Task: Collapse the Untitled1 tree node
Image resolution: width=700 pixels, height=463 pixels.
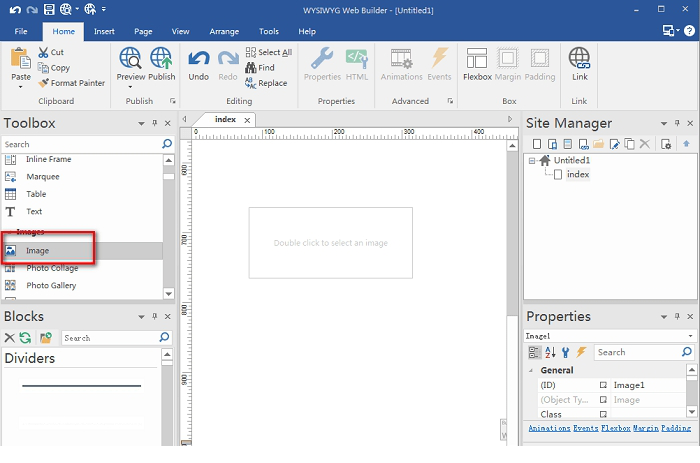Action: pos(532,160)
